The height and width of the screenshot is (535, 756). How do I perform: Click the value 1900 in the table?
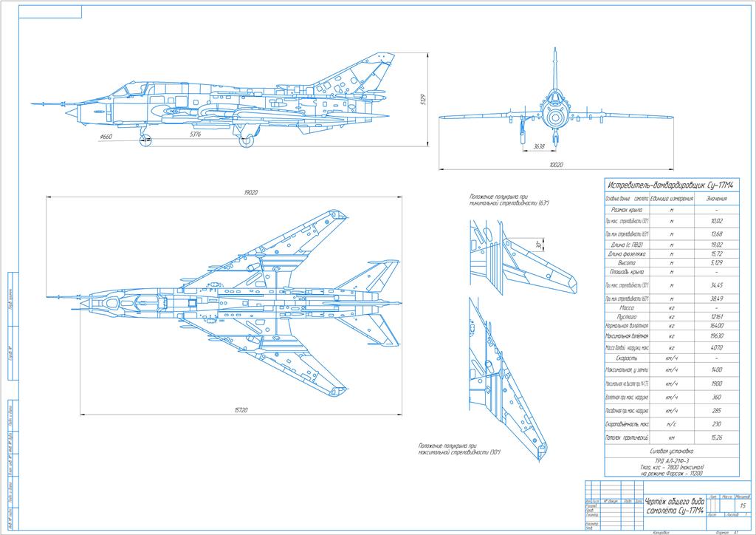coord(717,384)
